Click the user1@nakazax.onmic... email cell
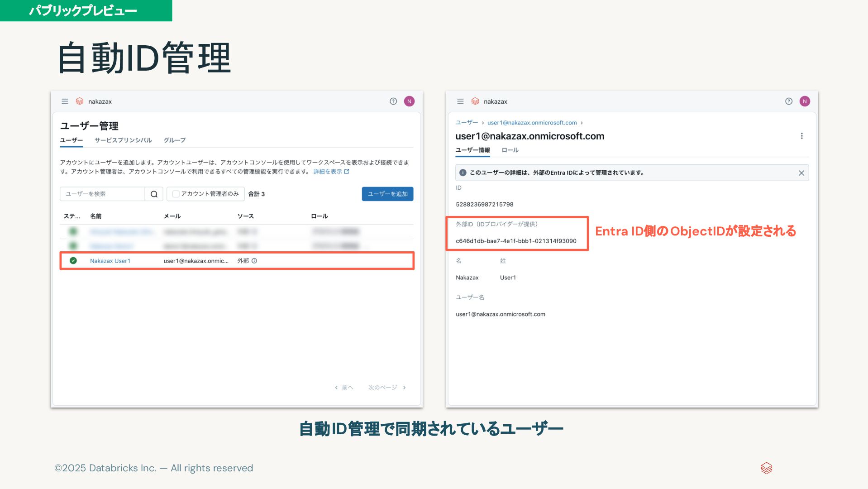 196,261
